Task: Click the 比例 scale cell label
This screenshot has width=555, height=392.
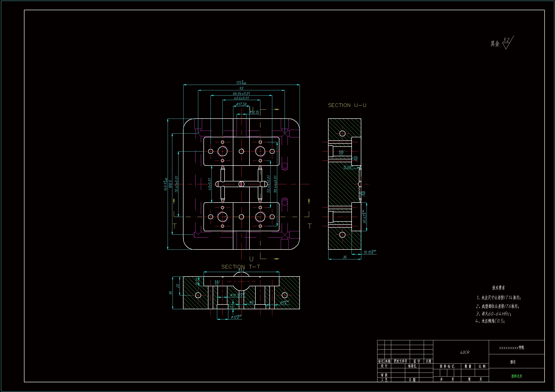Action: coord(482,366)
